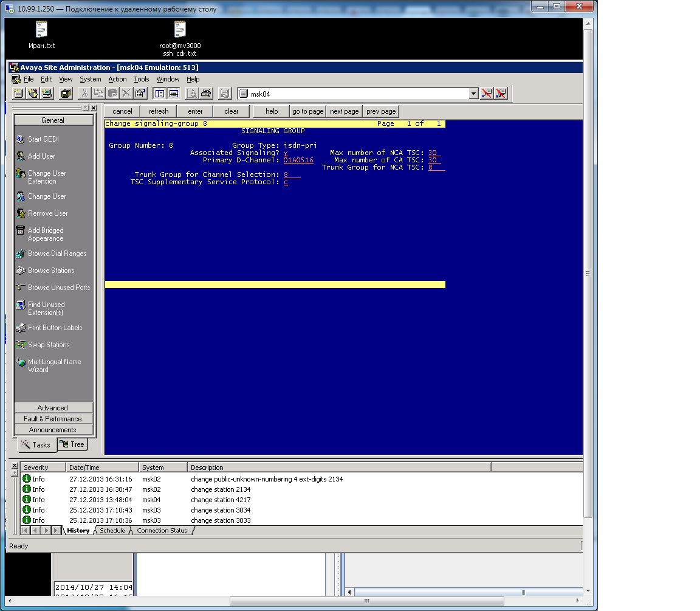Click the Iran.txt desktop file icon

coord(41,35)
